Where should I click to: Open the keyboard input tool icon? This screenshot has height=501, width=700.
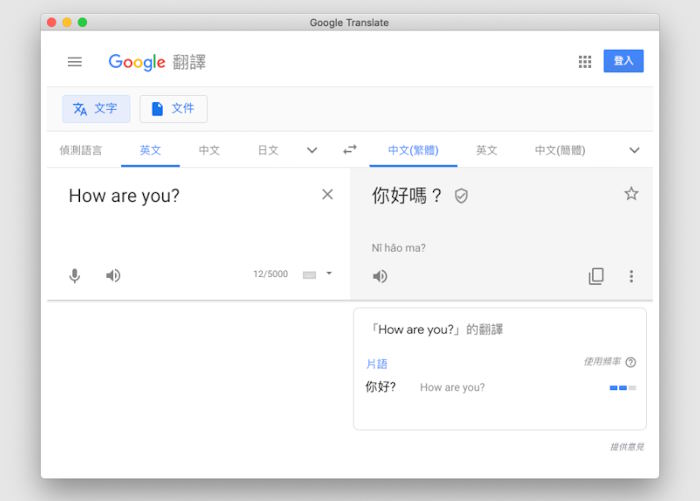point(309,275)
